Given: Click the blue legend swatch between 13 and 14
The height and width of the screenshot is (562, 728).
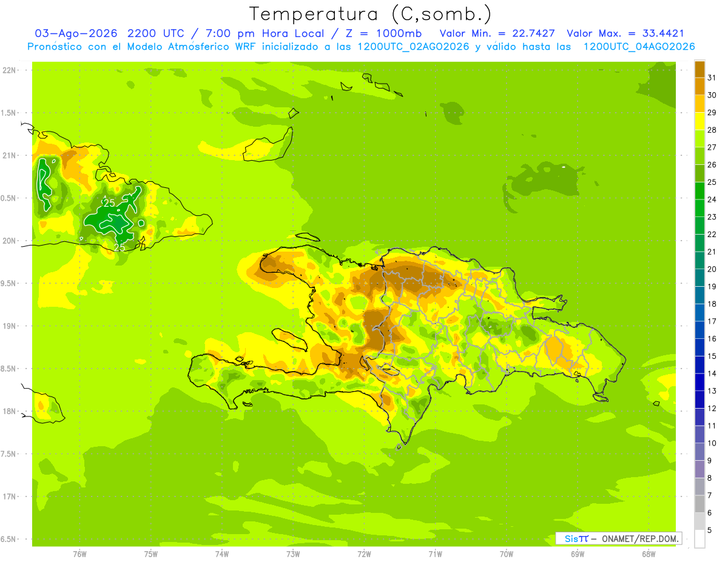Looking at the screenshot, I should click(699, 383).
